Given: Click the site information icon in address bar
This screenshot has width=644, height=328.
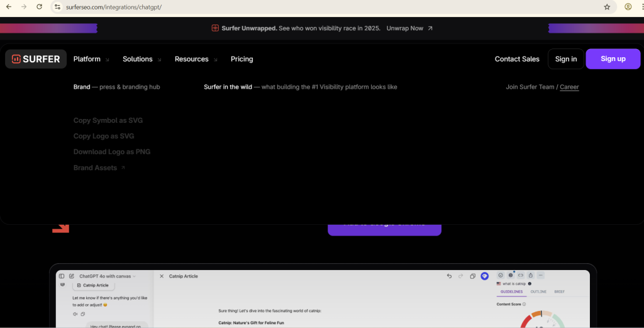Looking at the screenshot, I should click(x=57, y=7).
